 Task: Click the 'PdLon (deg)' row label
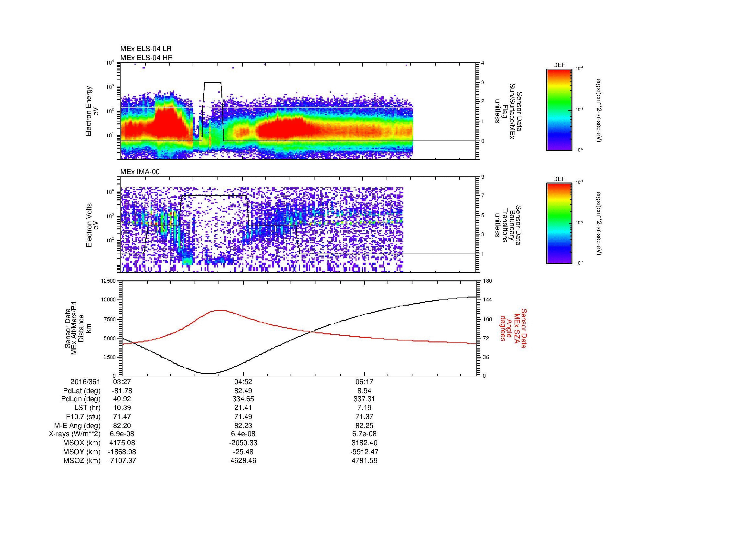click(81, 399)
